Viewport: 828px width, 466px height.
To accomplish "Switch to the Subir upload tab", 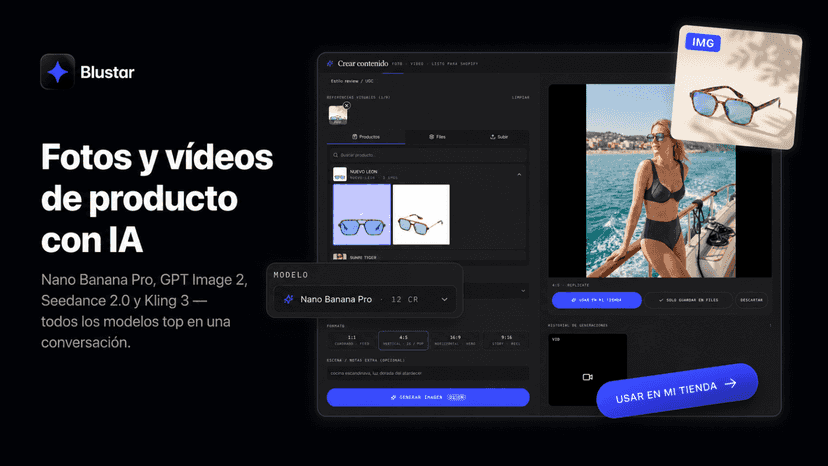I will tap(498, 137).
